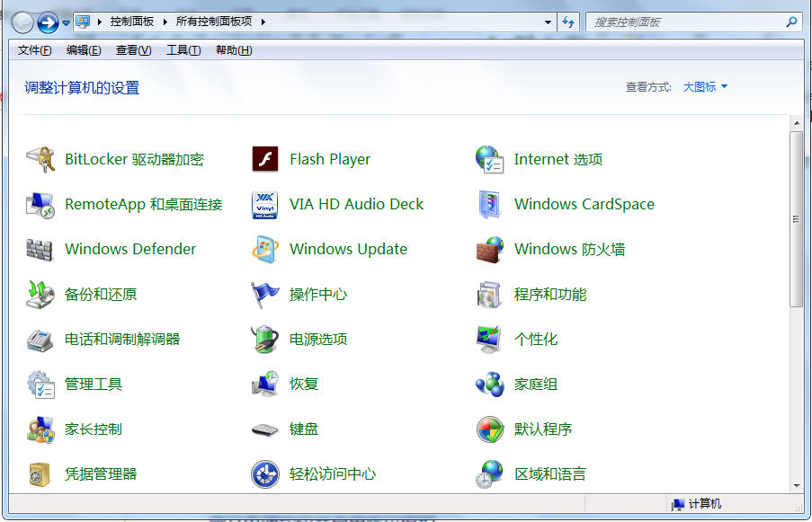
Task: Expand the root breadcrumb arrow before 控制面板
Action: (x=100, y=22)
